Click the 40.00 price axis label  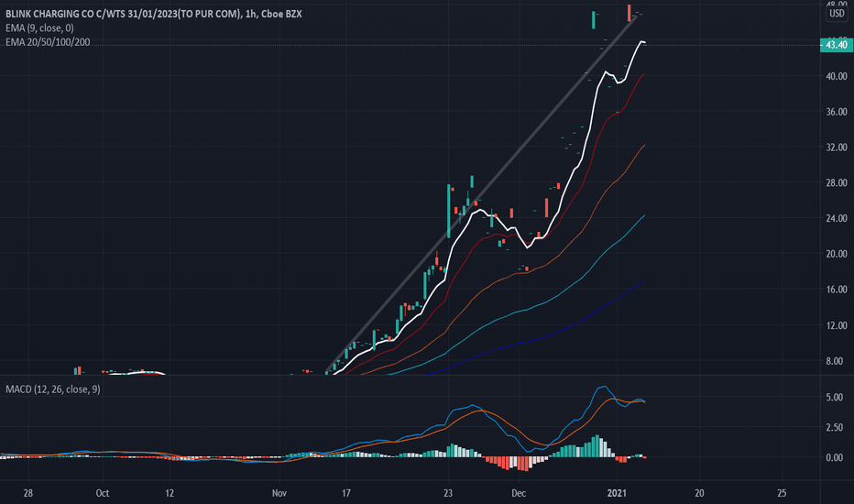(837, 76)
